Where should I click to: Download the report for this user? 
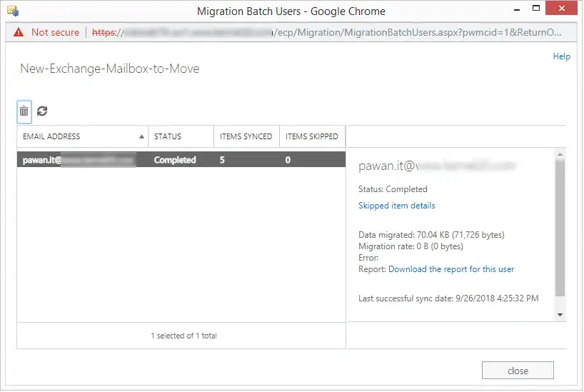(451, 269)
